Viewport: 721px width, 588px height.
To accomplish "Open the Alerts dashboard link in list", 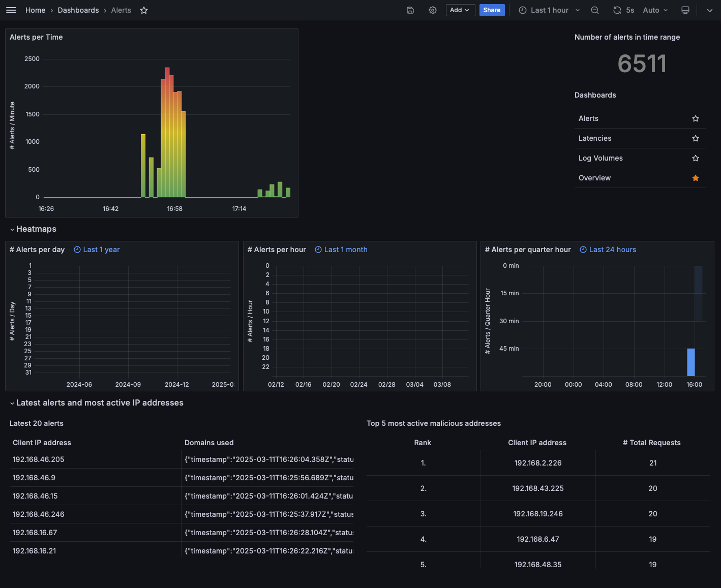I will coord(588,118).
